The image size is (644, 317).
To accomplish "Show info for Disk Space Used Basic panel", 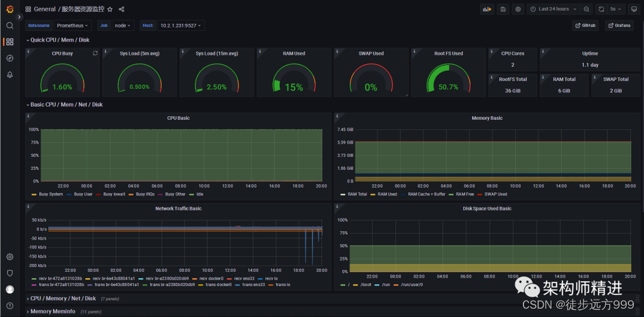I will (x=337, y=206).
